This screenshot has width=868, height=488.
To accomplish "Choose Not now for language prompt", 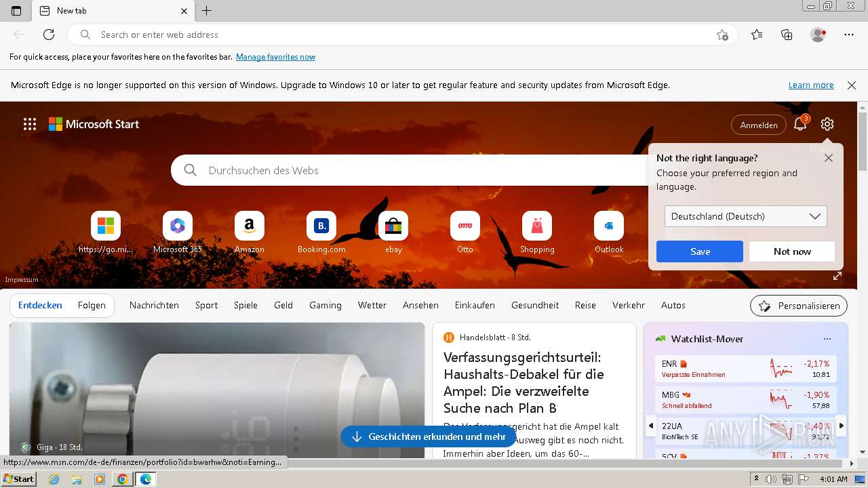I will coord(792,251).
